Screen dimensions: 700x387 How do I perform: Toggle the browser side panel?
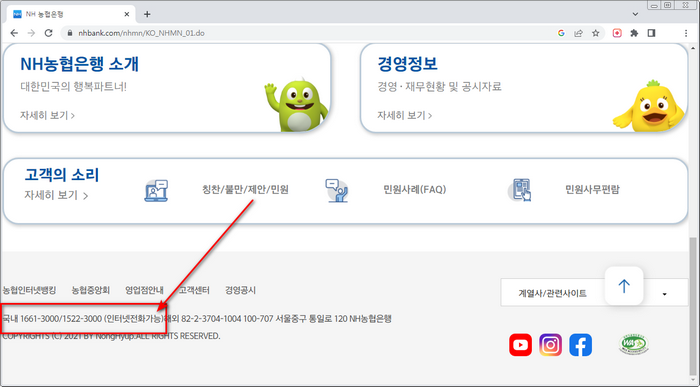(x=651, y=33)
